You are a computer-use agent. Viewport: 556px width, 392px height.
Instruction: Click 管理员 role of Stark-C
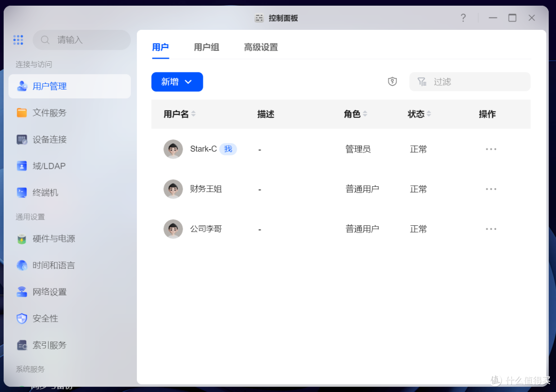[x=358, y=149]
